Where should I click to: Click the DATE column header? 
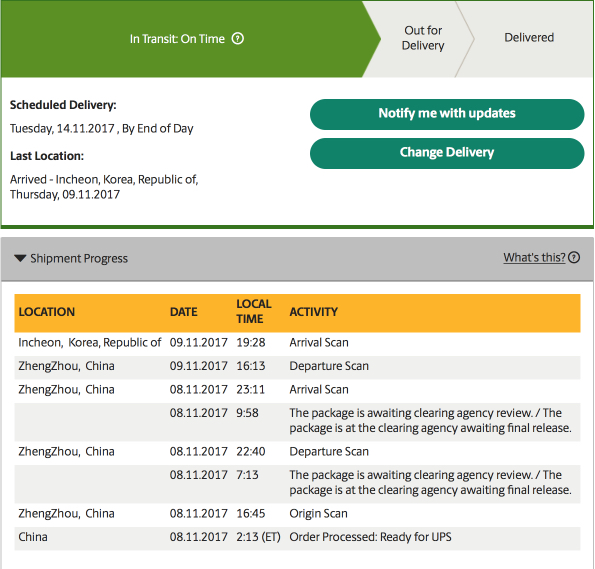click(x=184, y=312)
